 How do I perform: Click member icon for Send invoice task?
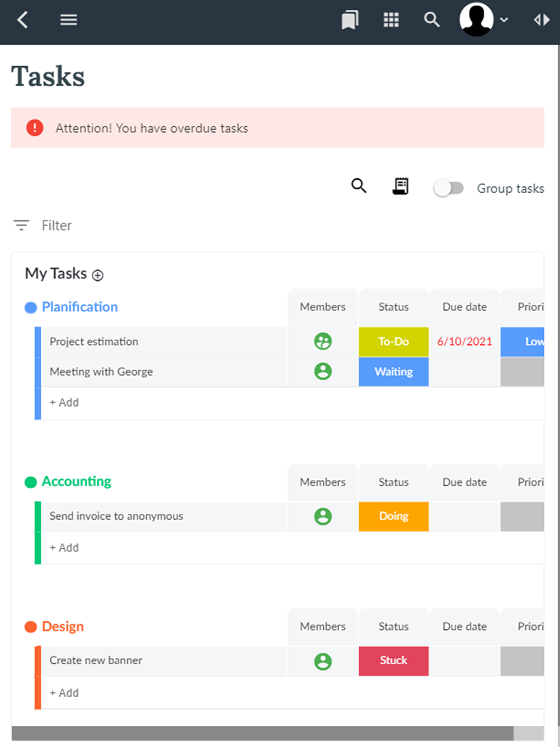[323, 516]
